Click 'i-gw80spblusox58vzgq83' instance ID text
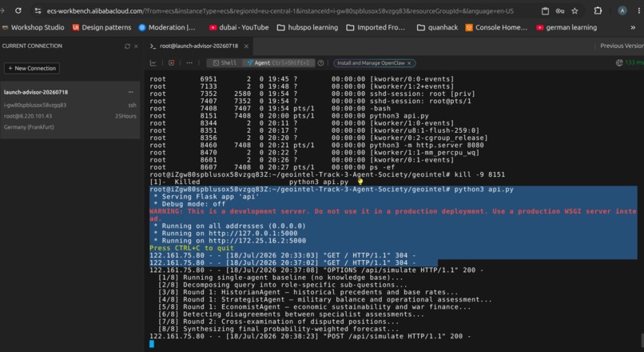This screenshot has width=644, height=352. (x=35, y=105)
